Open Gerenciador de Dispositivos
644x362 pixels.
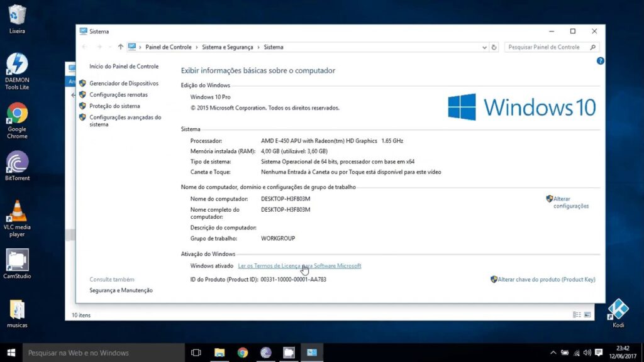point(124,84)
